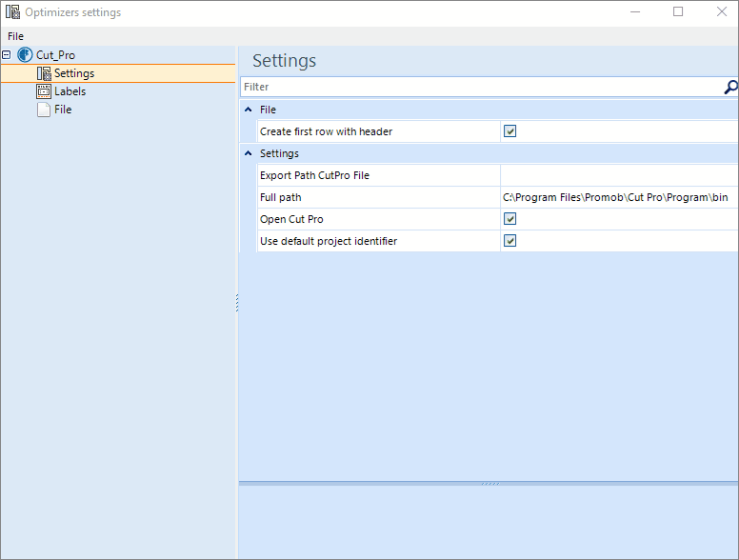Click the Optimizers settings title bar icon
This screenshot has height=560, width=739.
12,11
